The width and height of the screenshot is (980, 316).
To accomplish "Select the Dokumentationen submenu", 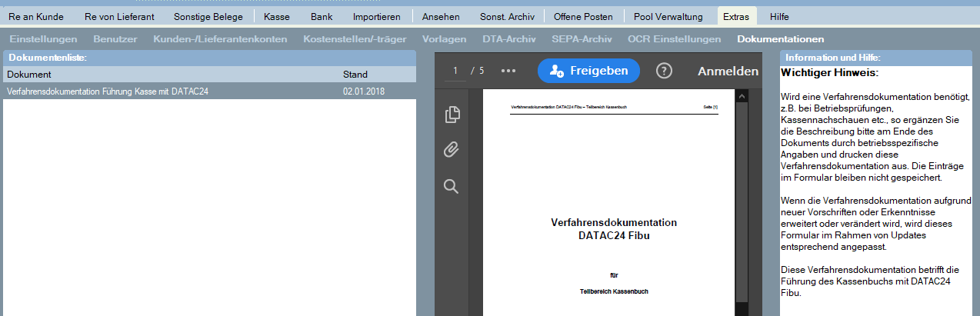I will 780,38.
